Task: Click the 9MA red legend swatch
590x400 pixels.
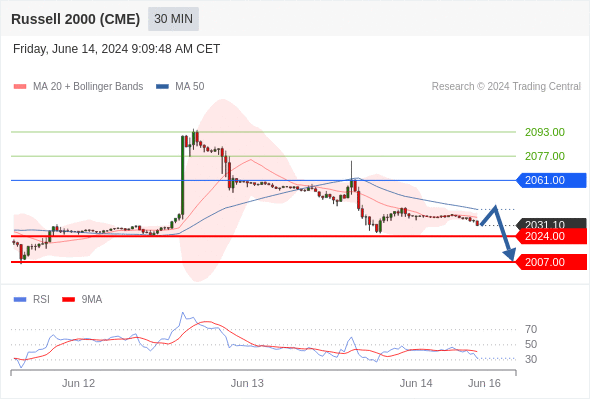Action: point(68,300)
